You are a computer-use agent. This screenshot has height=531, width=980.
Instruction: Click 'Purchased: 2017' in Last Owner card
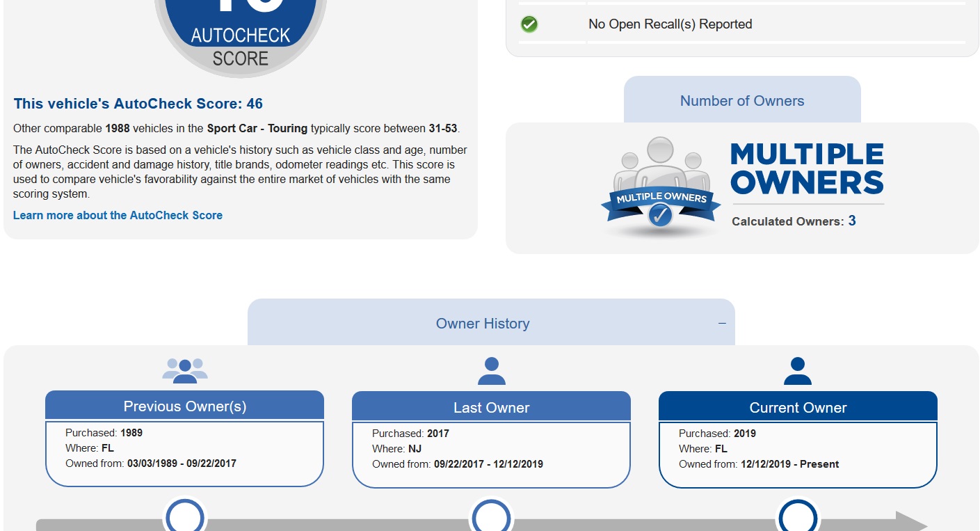[410, 434]
